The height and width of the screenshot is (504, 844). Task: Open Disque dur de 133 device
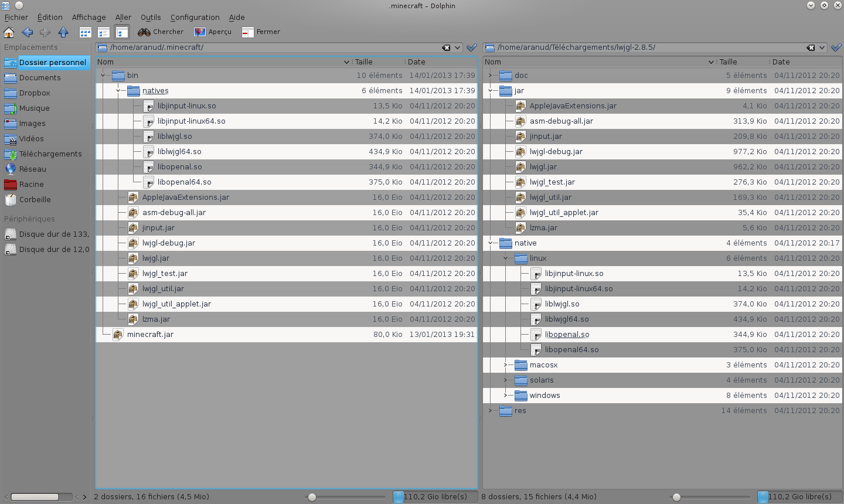tap(54, 234)
